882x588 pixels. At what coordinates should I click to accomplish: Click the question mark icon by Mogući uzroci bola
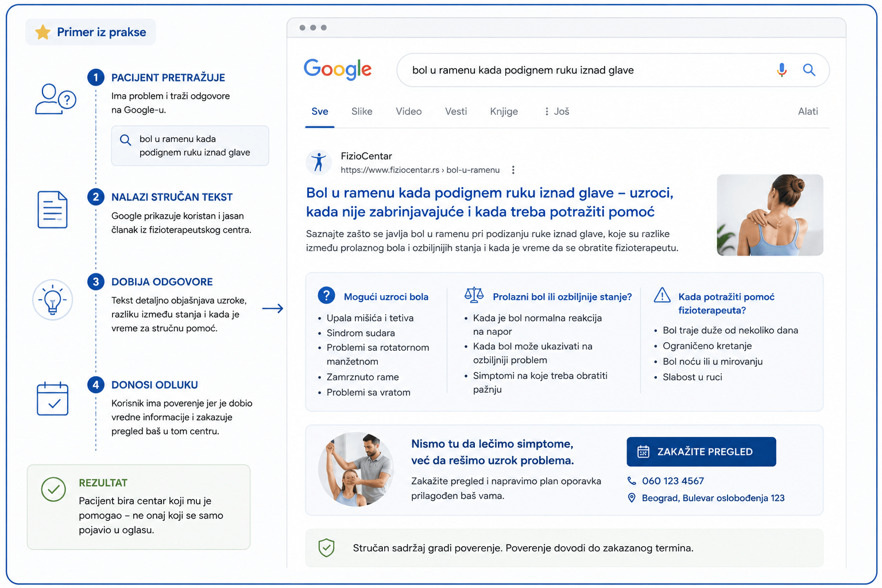tap(326, 296)
